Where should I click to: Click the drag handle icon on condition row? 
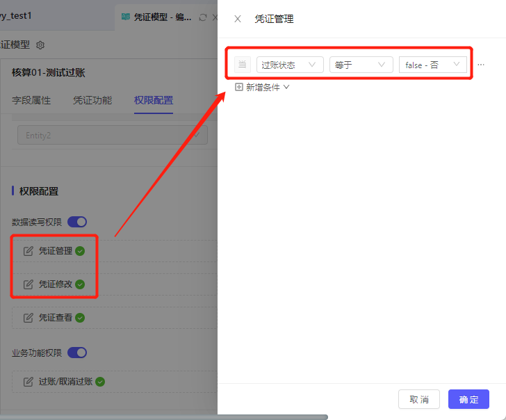[x=242, y=65]
